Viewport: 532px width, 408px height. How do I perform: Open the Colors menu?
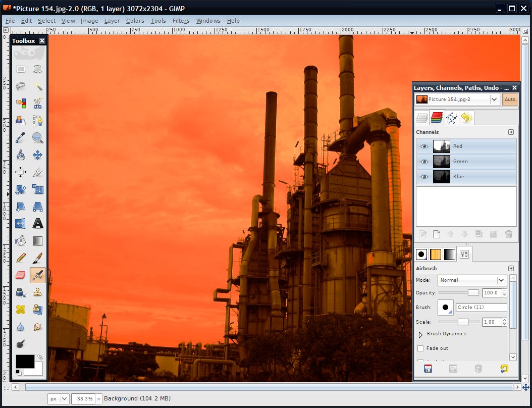135,21
